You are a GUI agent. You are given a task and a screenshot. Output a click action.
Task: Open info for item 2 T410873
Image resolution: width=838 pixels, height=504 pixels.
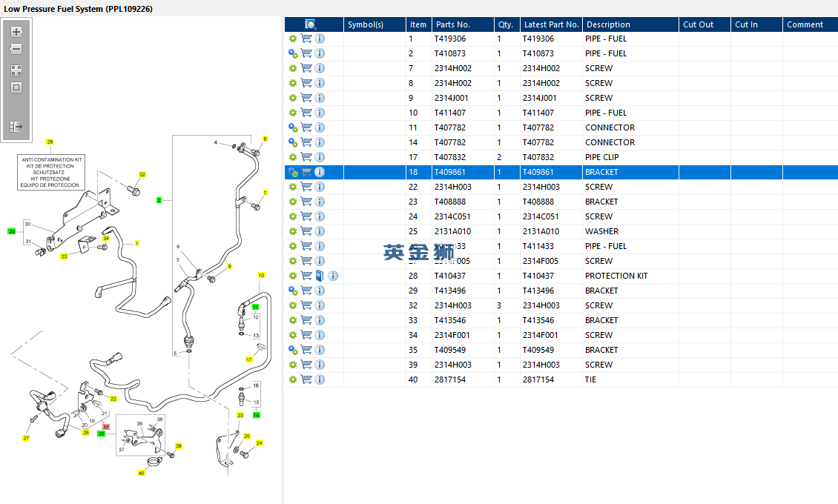coord(320,53)
